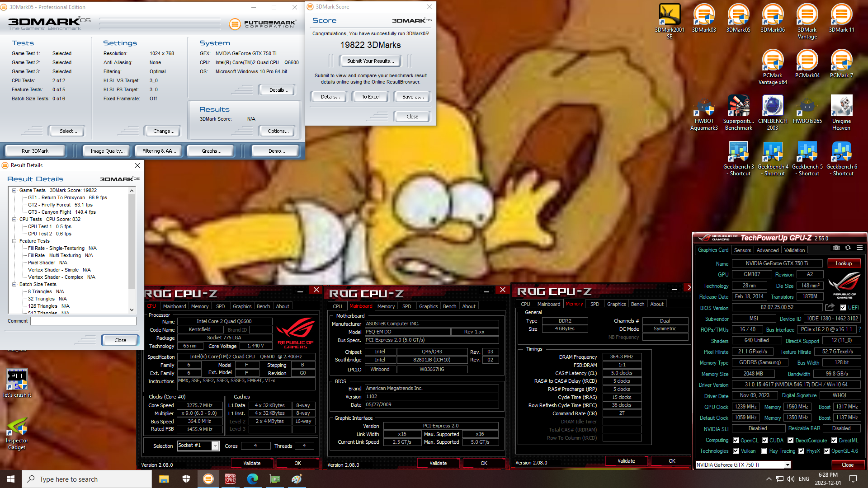Click the Run 3DMark button
Viewport: 868px width, 488px height.
35,151
